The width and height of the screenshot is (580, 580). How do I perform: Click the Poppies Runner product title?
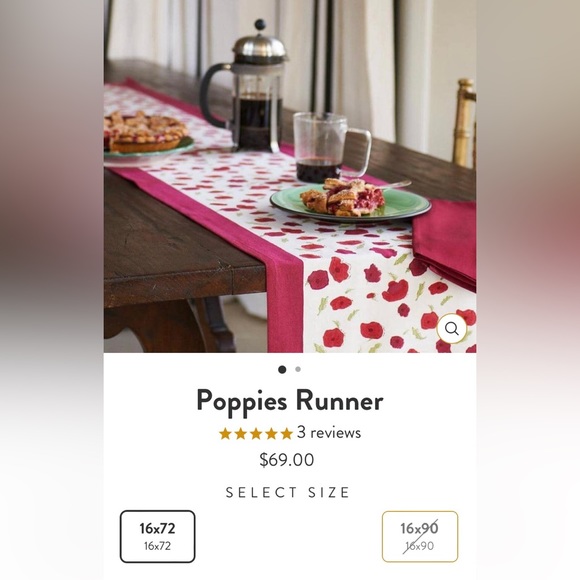(x=290, y=402)
